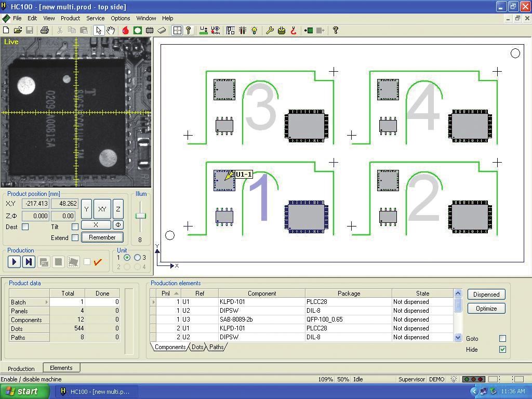Click the question mark help icon
This screenshot has height=399, width=532.
[x=336, y=31]
